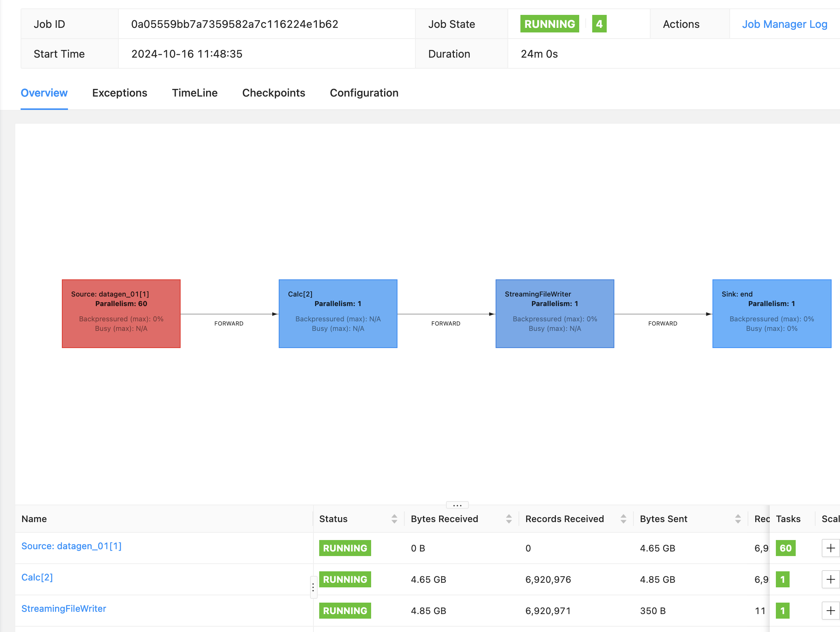Sort by Bytes Sent column arrows
This screenshot has height=632, width=840.
click(x=738, y=519)
